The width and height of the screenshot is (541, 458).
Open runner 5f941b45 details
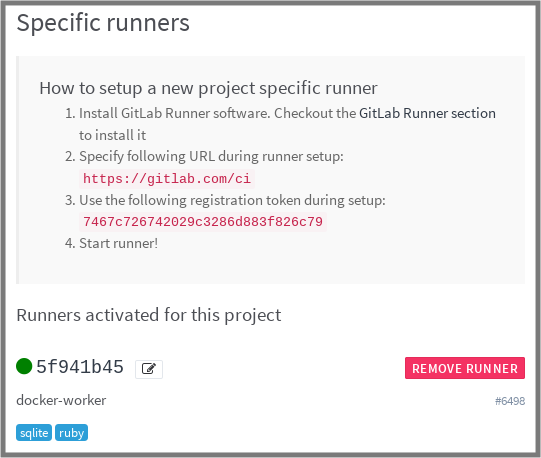[x=80, y=367]
